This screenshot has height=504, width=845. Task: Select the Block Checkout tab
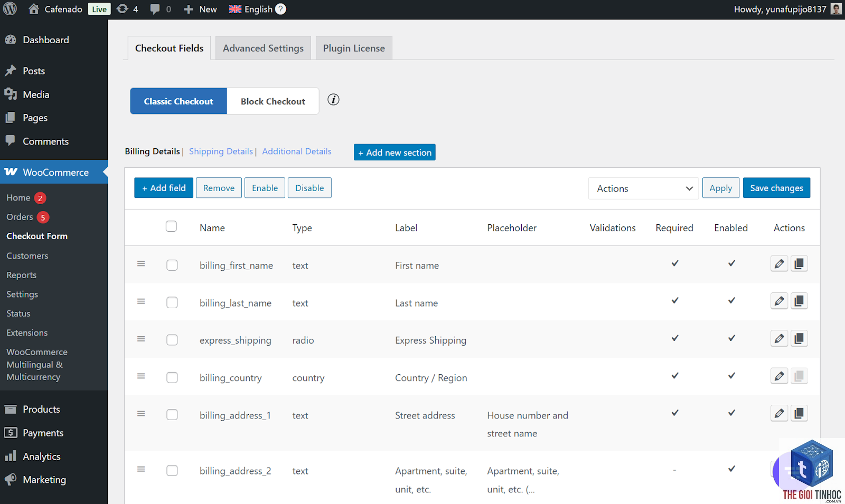(x=273, y=101)
